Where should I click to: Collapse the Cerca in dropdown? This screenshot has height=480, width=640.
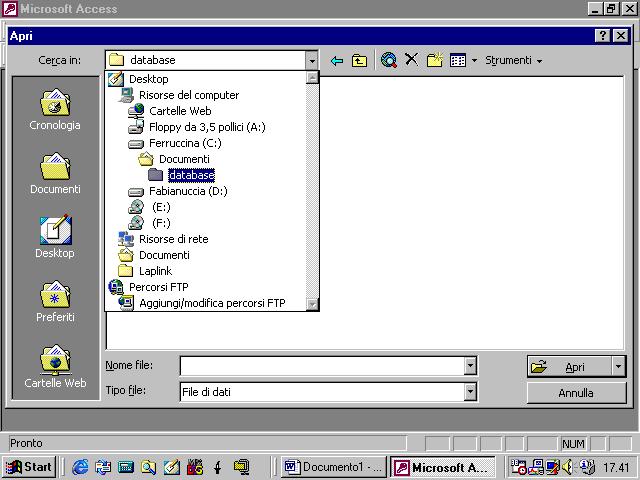tap(312, 61)
